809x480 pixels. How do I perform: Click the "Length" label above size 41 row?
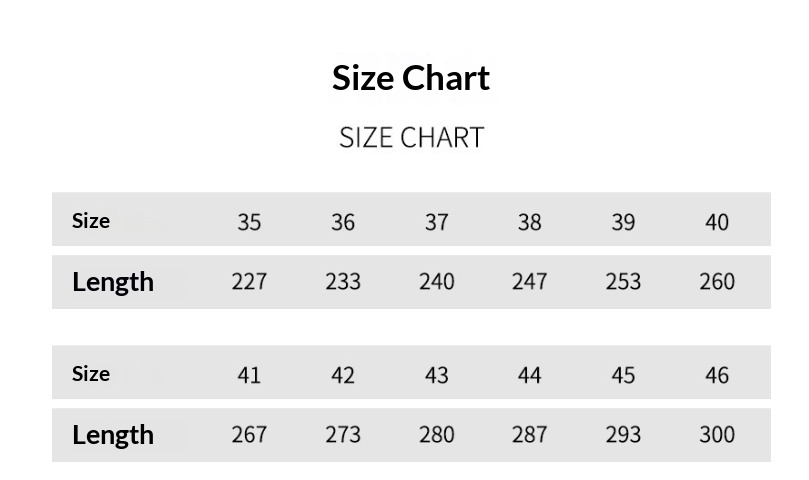point(113,282)
